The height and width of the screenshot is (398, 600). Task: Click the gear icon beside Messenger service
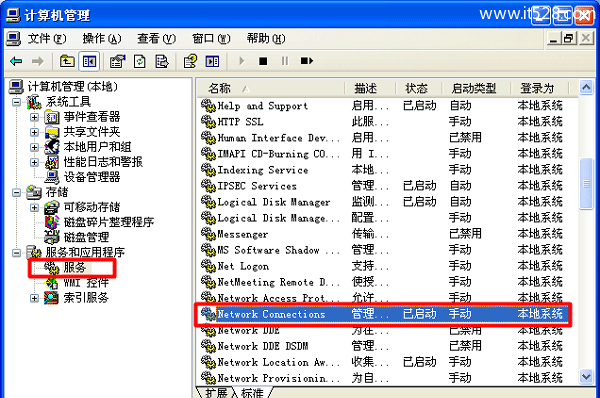tap(208, 234)
